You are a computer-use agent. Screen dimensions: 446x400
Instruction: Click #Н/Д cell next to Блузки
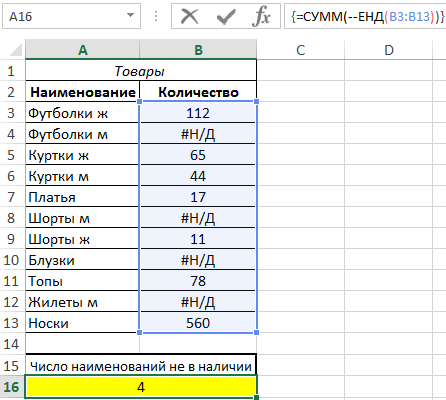coord(198,260)
